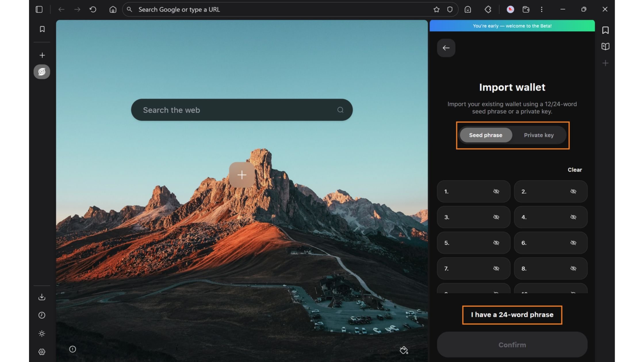Toggle the sidebar panel icon at top left
644x362 pixels.
click(x=39, y=9)
